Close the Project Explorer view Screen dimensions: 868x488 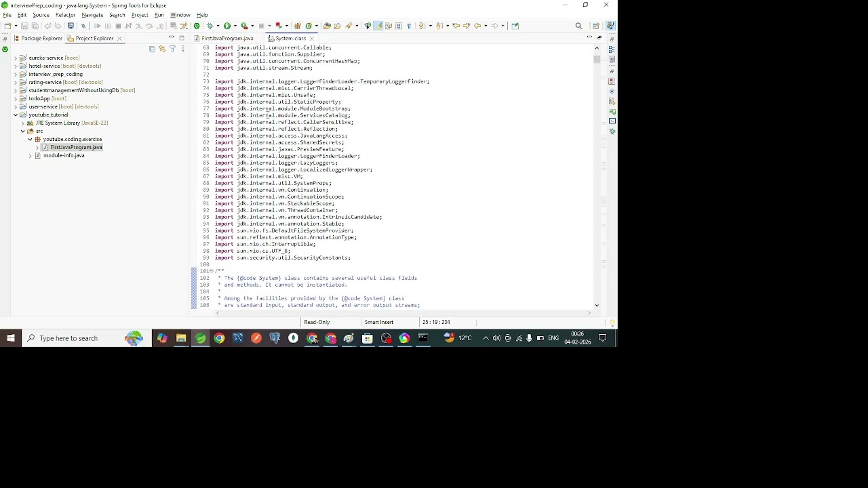pos(119,38)
